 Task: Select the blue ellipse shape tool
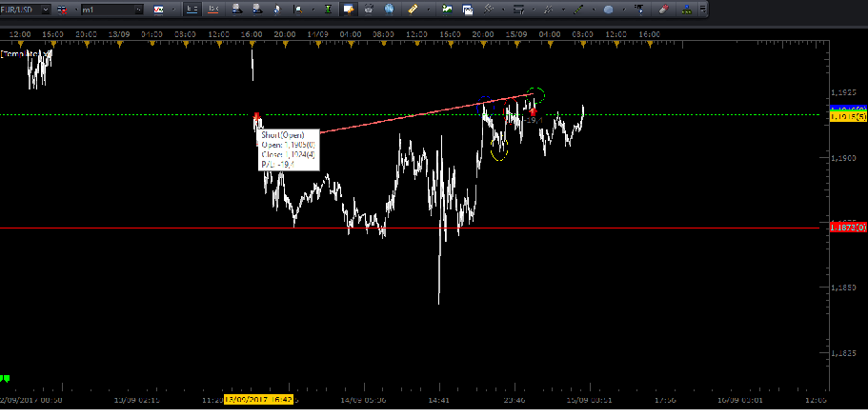(x=607, y=9)
